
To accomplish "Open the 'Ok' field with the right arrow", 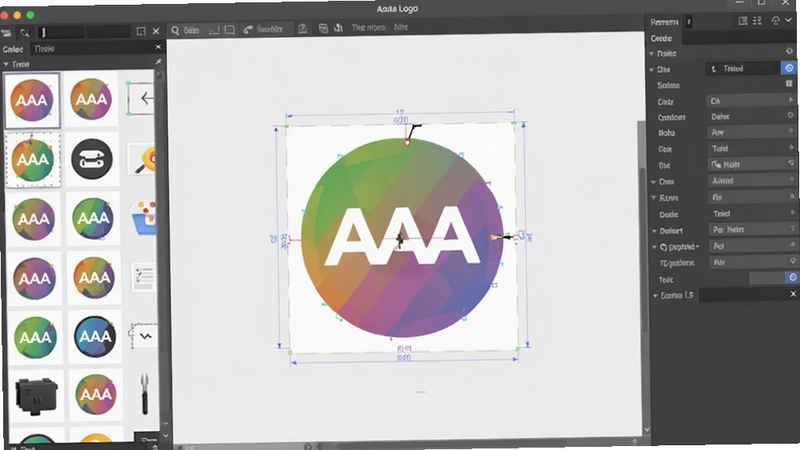I will [751, 101].
